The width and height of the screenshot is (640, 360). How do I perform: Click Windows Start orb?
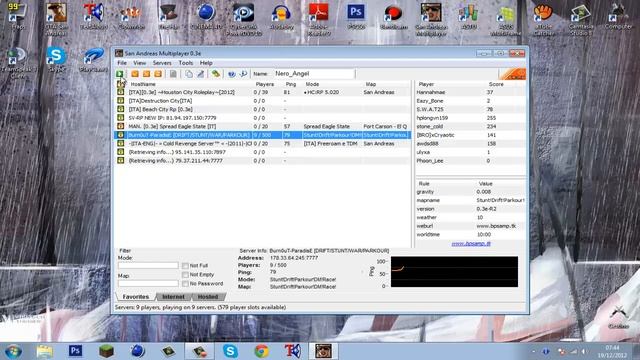[13, 351]
